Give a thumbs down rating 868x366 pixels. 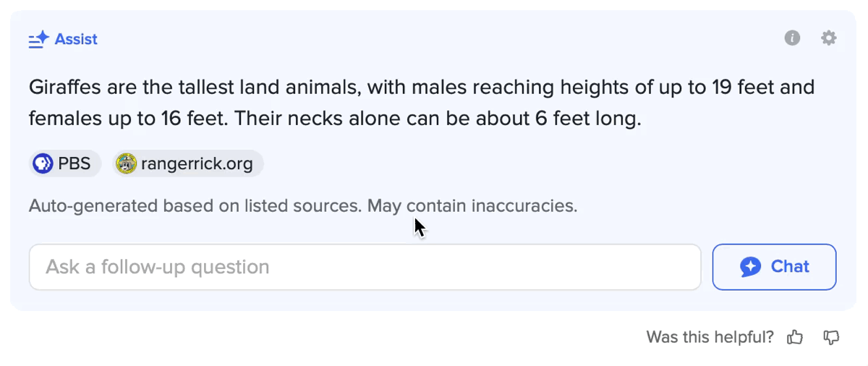[x=832, y=337]
